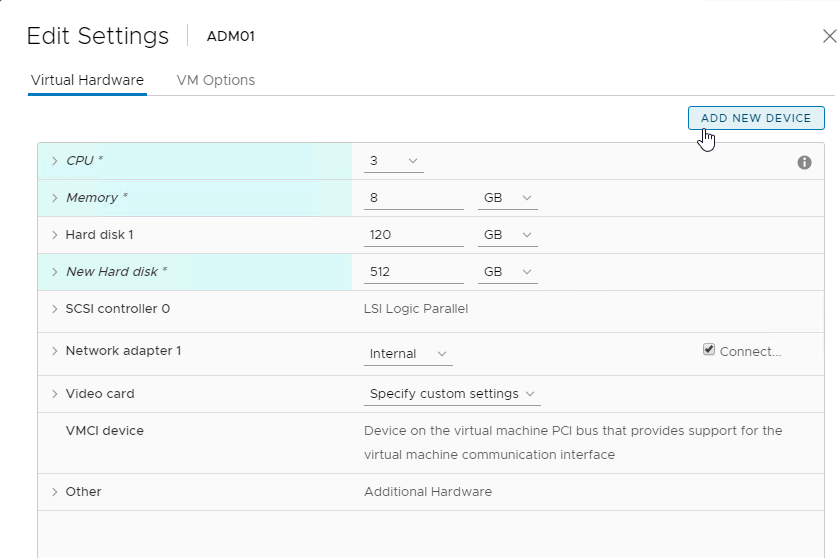Expand the Video card row
The width and height of the screenshot is (839, 558).
click(x=55, y=394)
